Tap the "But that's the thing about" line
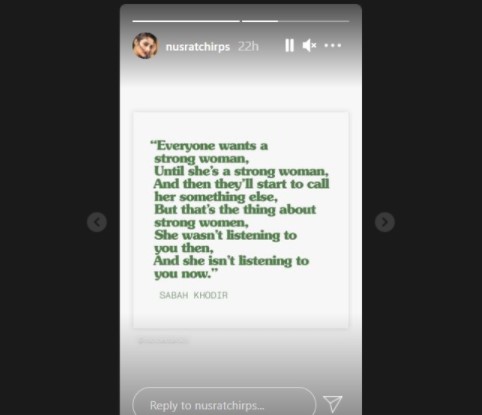Image resolution: width=482 pixels, height=415 pixels. [x=235, y=210]
